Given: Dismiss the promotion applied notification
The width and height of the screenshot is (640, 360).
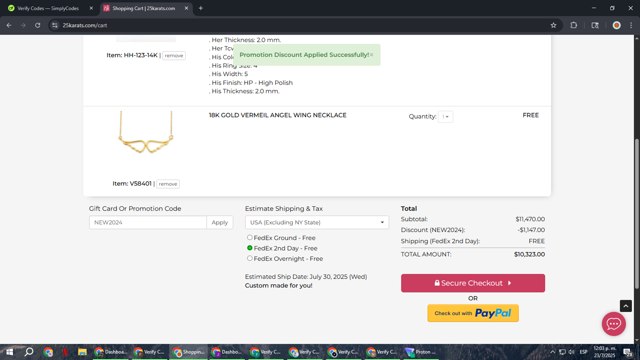Looking at the screenshot, I should click(371, 55).
